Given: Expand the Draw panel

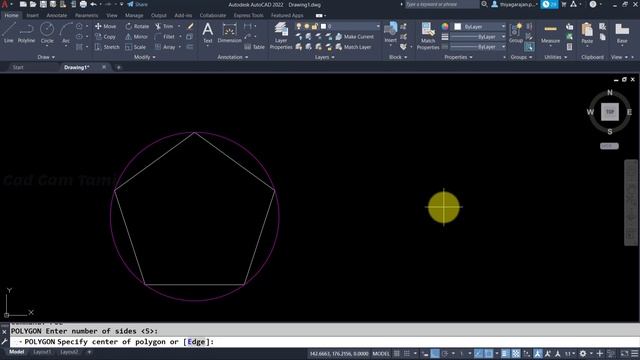Looking at the screenshot, I should click(x=46, y=57).
